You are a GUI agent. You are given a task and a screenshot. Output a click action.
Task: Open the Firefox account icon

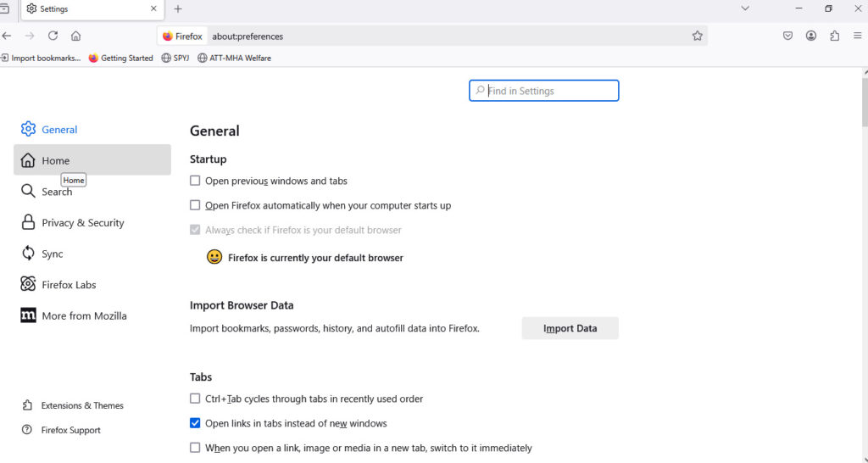[x=811, y=36]
